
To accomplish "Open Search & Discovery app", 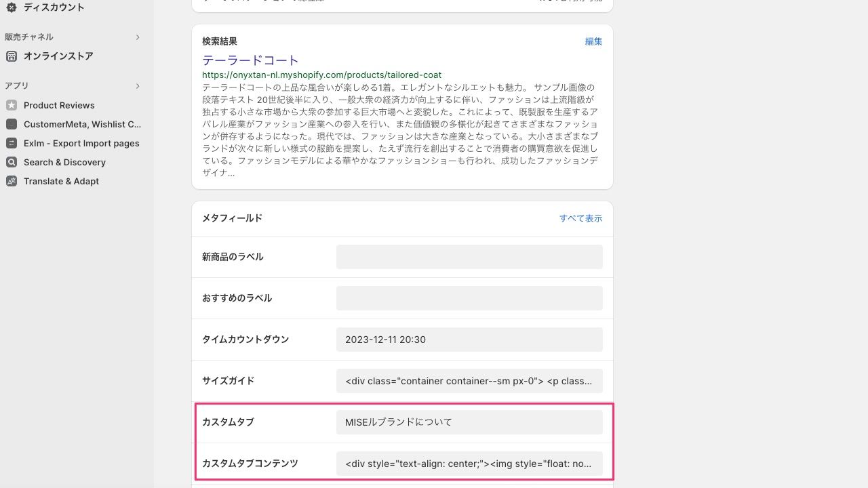I will 64,162.
